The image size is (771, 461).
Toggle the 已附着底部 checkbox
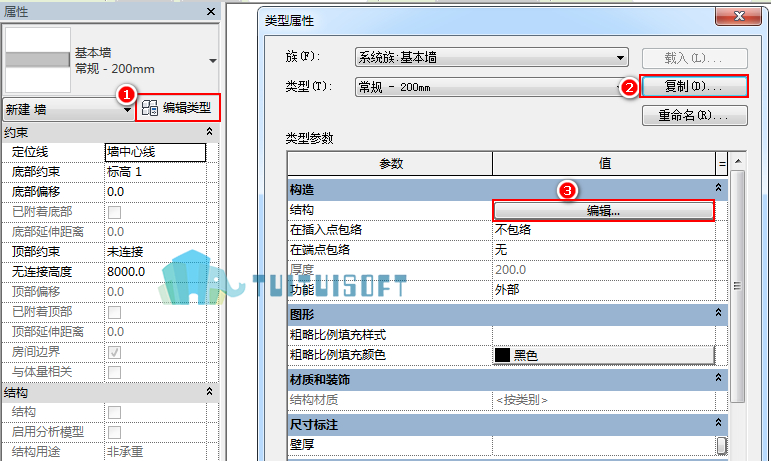click(115, 212)
